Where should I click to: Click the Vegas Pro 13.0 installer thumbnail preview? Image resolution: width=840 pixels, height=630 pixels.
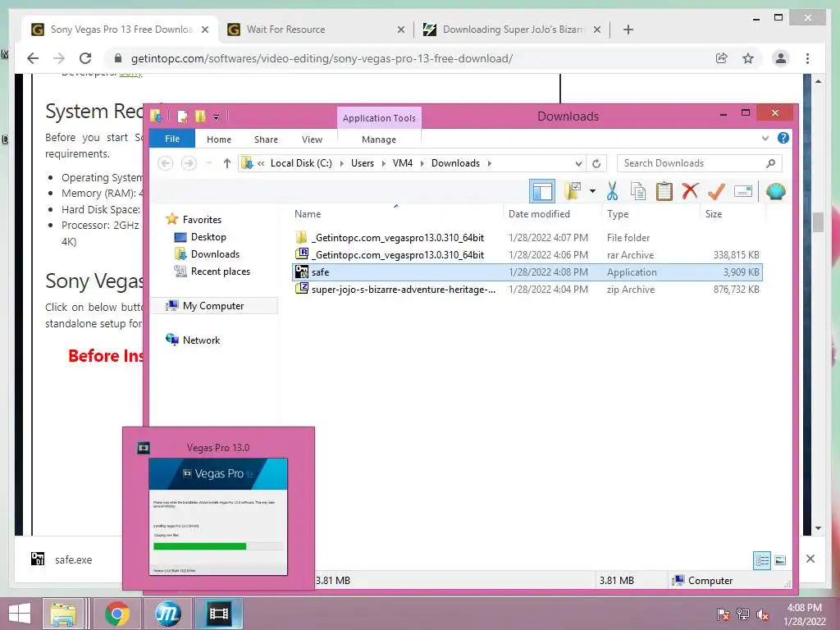coord(218,516)
